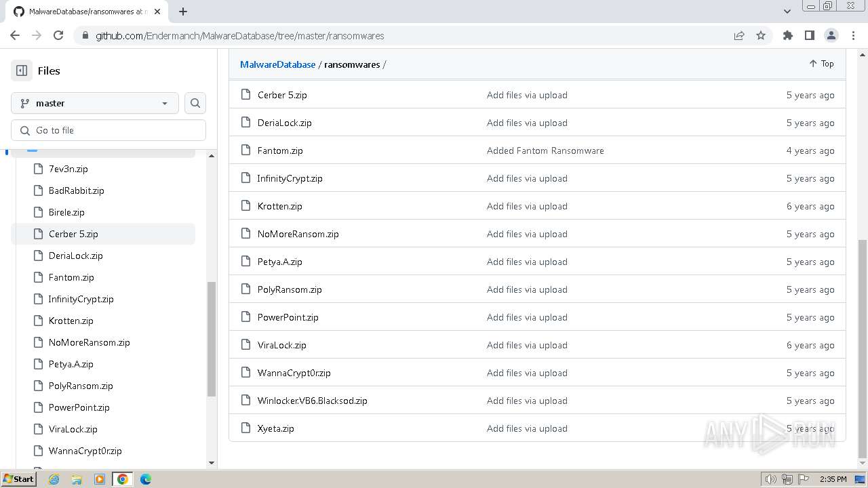Click the main page vertical scrollbar thumb

coord(863,349)
